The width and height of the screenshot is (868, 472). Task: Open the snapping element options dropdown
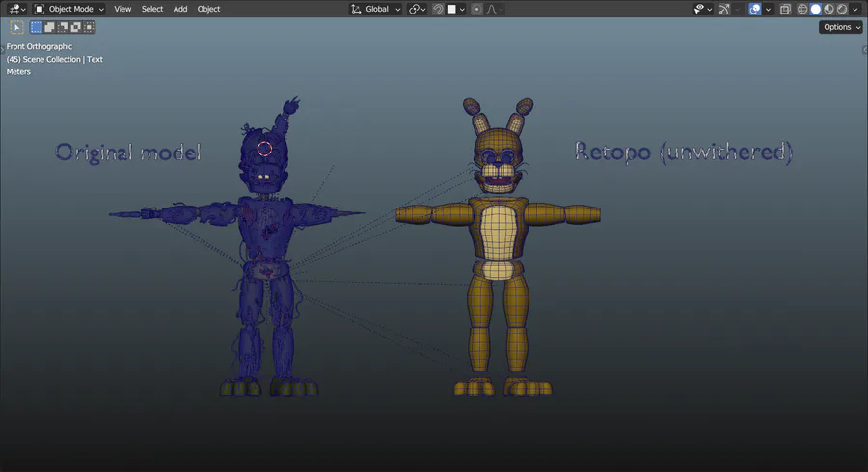[x=455, y=9]
